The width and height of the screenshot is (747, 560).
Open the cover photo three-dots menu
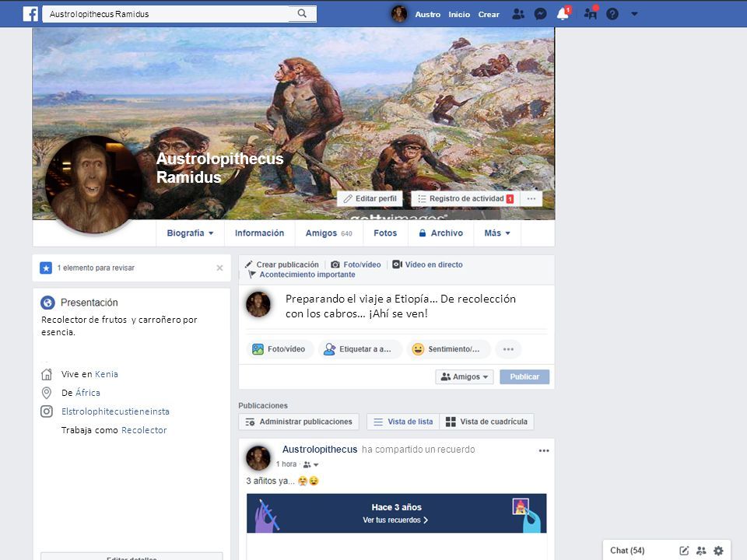pyautogui.click(x=531, y=198)
